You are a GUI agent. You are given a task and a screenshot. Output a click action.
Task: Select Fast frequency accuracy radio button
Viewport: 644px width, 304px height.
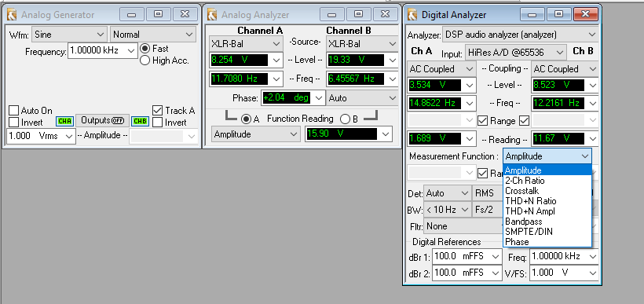(x=145, y=49)
